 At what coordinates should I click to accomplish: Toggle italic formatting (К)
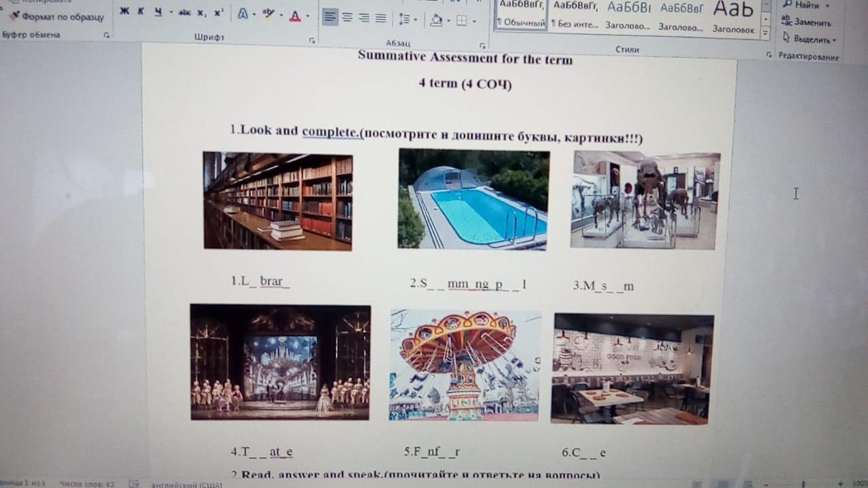[141, 12]
